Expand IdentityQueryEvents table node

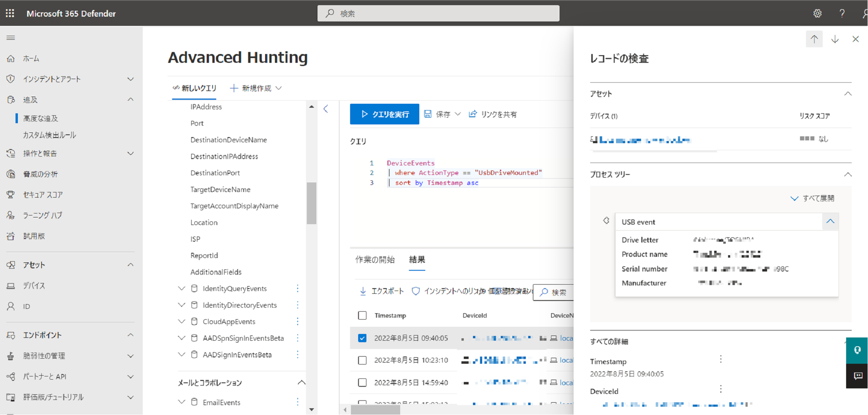pyautogui.click(x=182, y=288)
